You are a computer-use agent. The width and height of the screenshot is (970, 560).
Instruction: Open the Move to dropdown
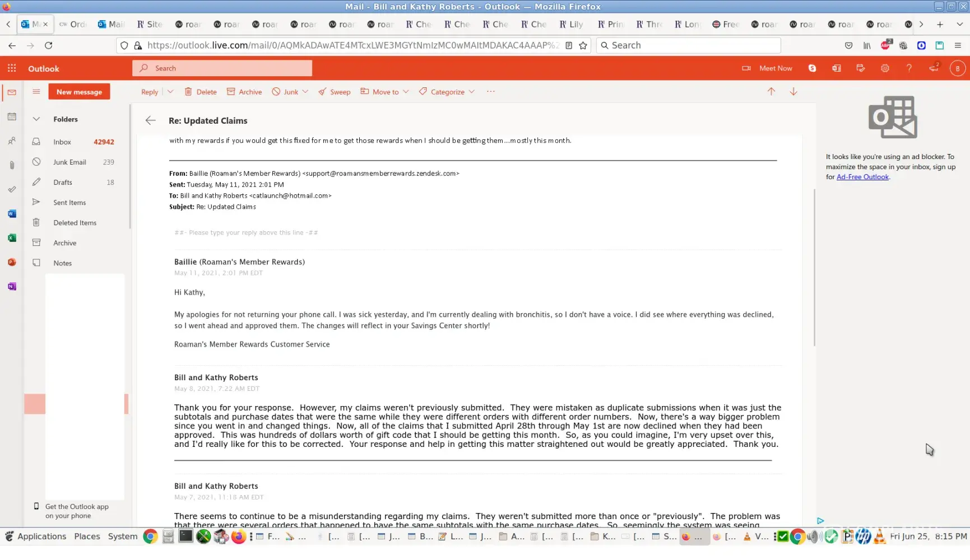pos(384,92)
